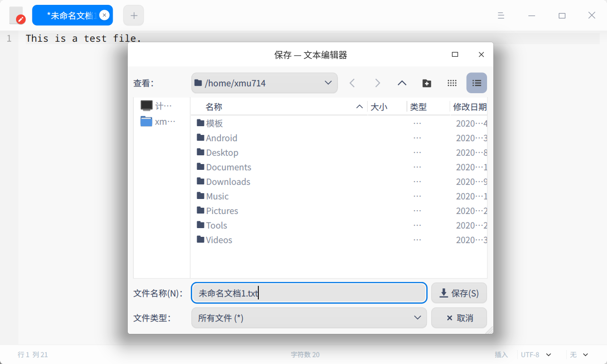This screenshot has width=607, height=364.
Task: Sort by 类型 column header
Action: coord(428,107)
